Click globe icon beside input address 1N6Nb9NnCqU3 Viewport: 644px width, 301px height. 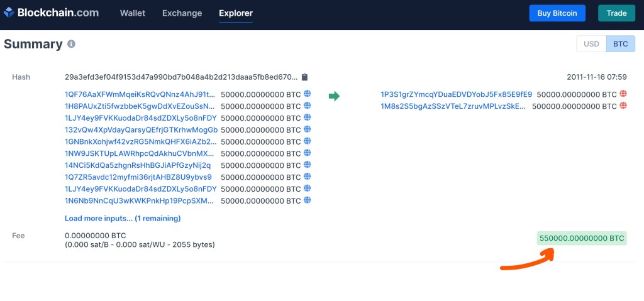point(308,200)
